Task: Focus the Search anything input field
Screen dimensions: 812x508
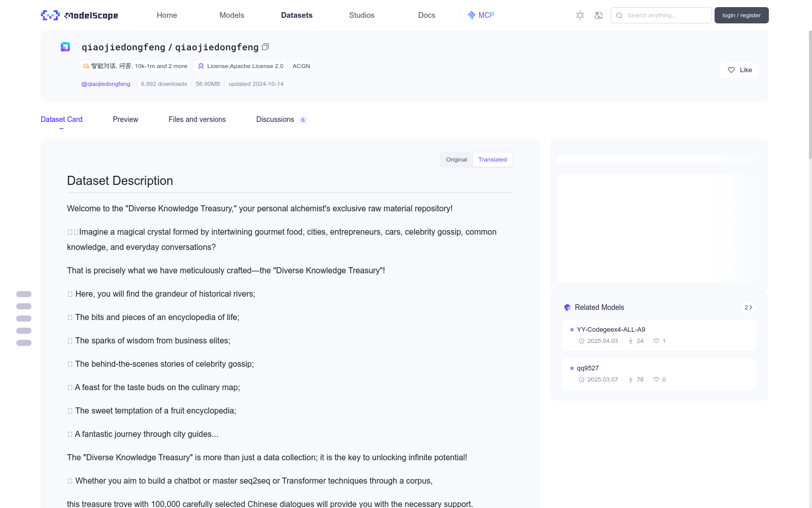Action: (x=661, y=15)
